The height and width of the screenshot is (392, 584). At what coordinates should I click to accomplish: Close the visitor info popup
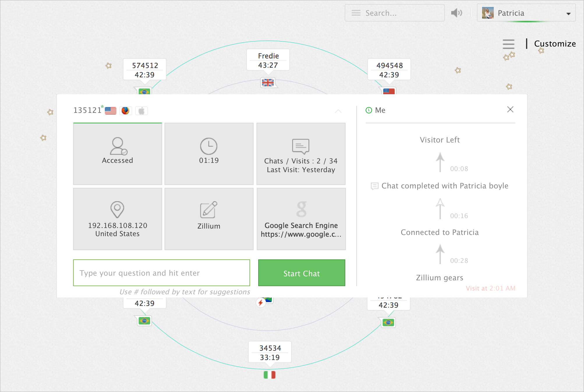(510, 109)
